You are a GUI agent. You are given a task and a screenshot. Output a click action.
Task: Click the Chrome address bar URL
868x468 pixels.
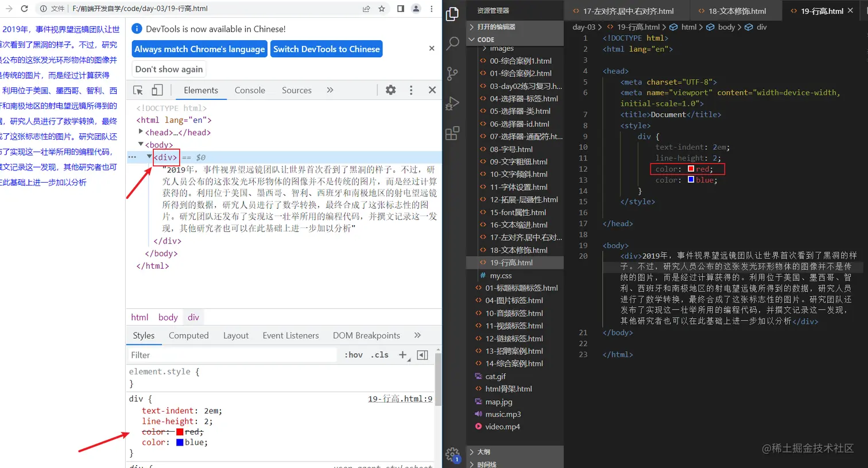[140, 9]
